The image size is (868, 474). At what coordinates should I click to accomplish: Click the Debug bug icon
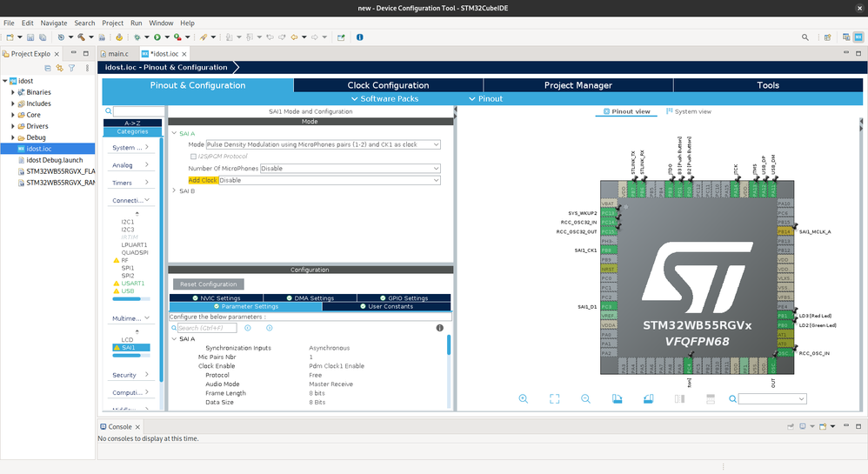click(137, 37)
